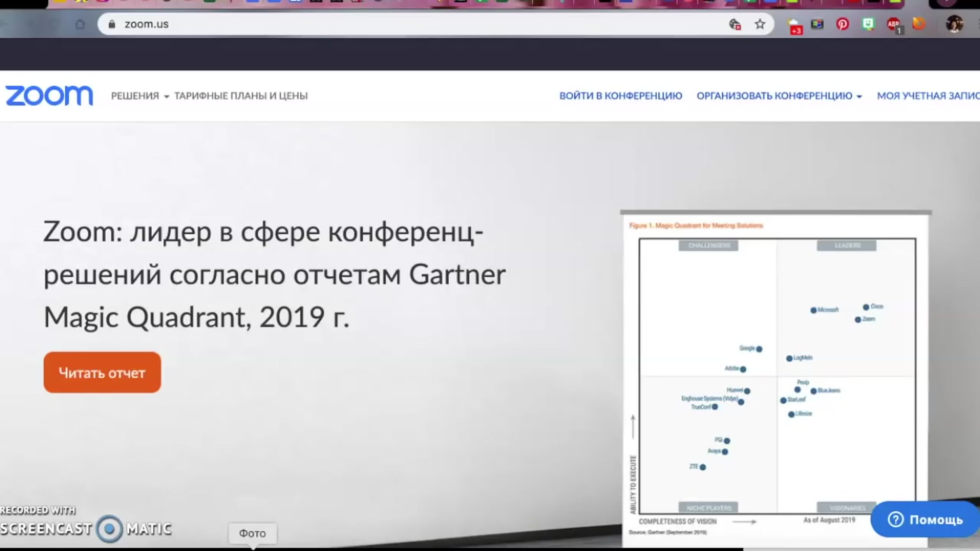Expand ОРГАНИЗОВАТЬ КОНФЕРЕНЦИЮ dropdown
Screen dimensions: 980x551
click(779, 96)
